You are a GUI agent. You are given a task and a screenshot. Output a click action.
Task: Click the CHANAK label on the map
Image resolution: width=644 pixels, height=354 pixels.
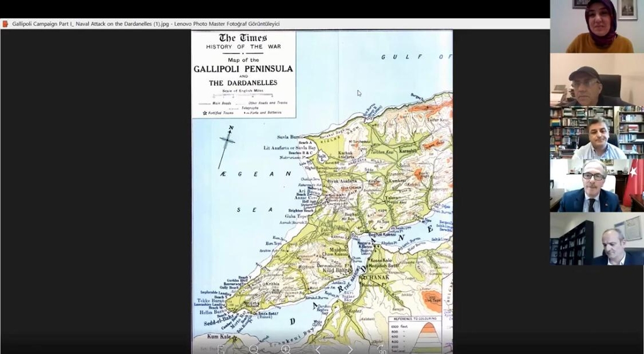pyautogui.click(x=375, y=277)
